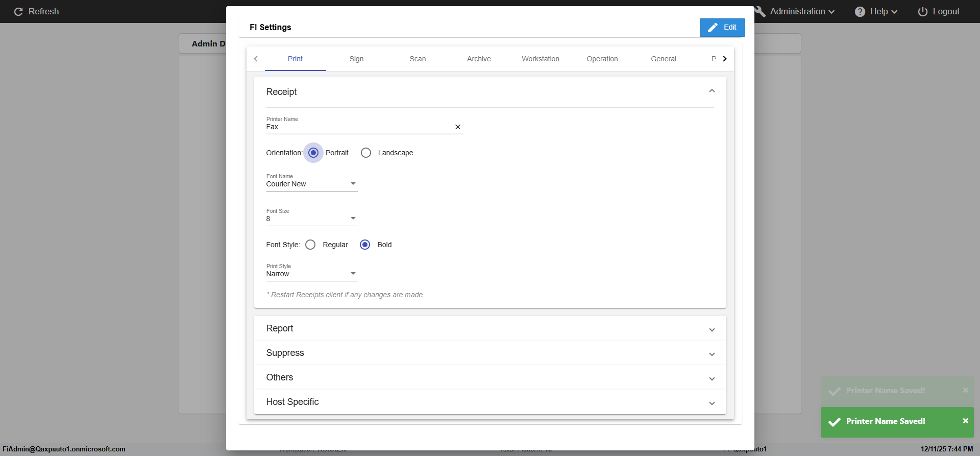Image resolution: width=980 pixels, height=456 pixels.
Task: Open the Workstation tab
Action: [x=540, y=59]
